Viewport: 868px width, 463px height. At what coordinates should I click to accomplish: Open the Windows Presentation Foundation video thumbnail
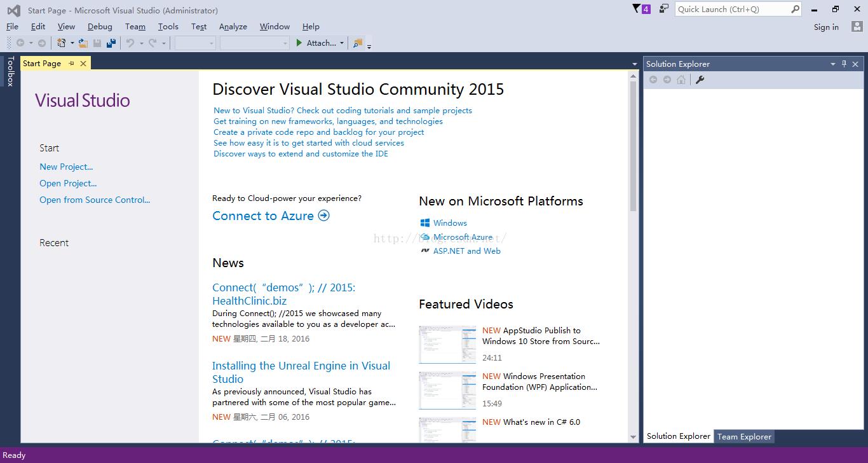[447, 390]
